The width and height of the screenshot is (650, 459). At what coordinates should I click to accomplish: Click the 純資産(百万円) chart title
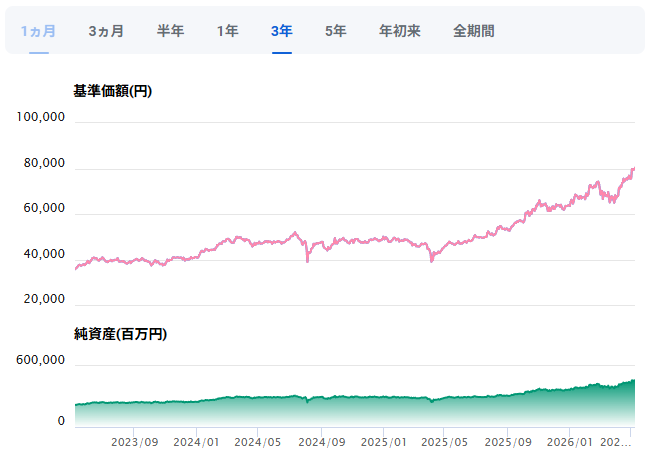[x=120, y=334]
